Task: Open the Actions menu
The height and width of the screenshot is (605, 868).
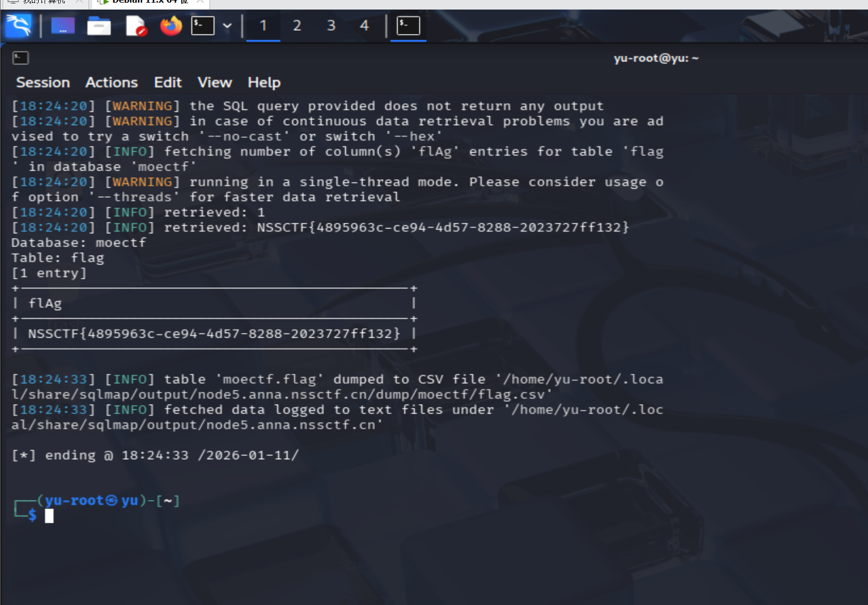Action: (x=111, y=83)
